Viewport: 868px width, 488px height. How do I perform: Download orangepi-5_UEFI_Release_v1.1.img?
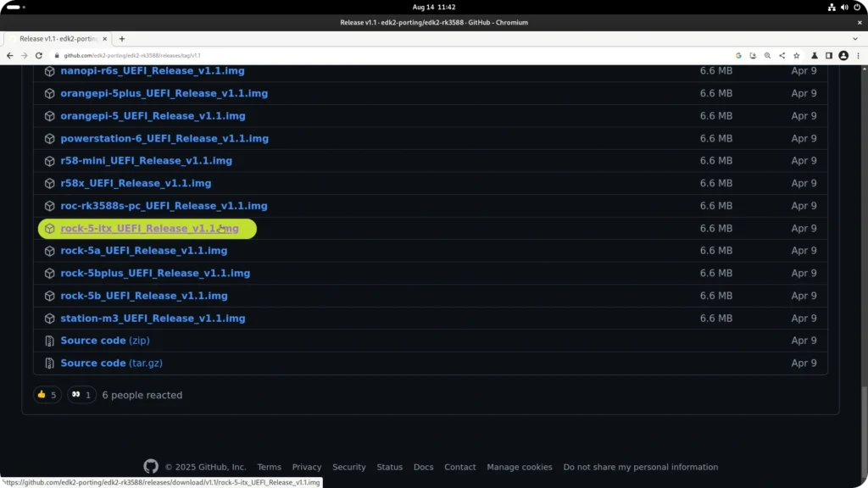coord(153,115)
